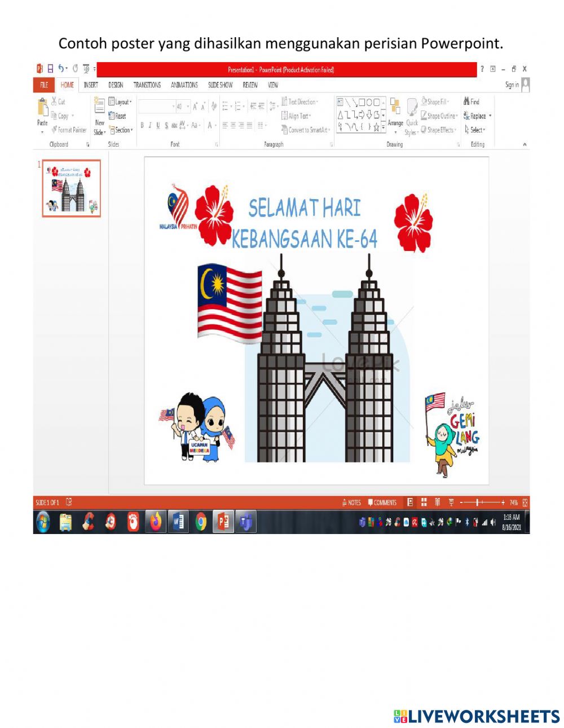
Task: Select Format Painter tool
Action: tap(69, 130)
